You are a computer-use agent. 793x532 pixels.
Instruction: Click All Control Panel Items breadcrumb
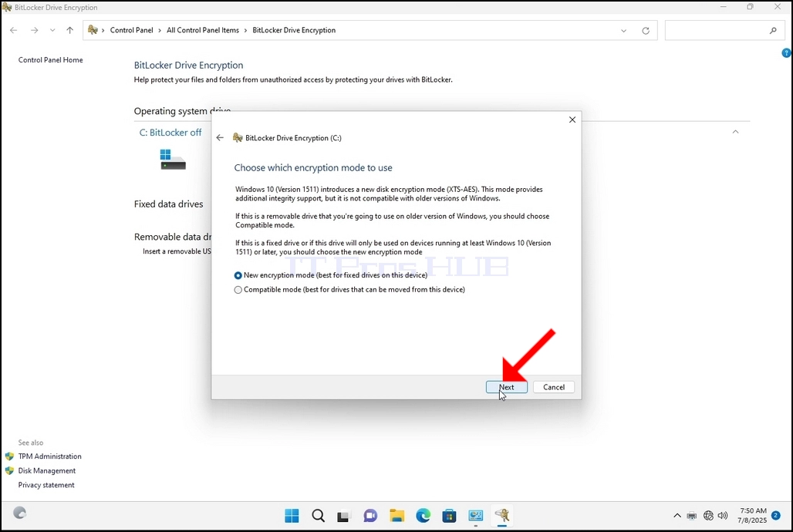[x=203, y=30]
